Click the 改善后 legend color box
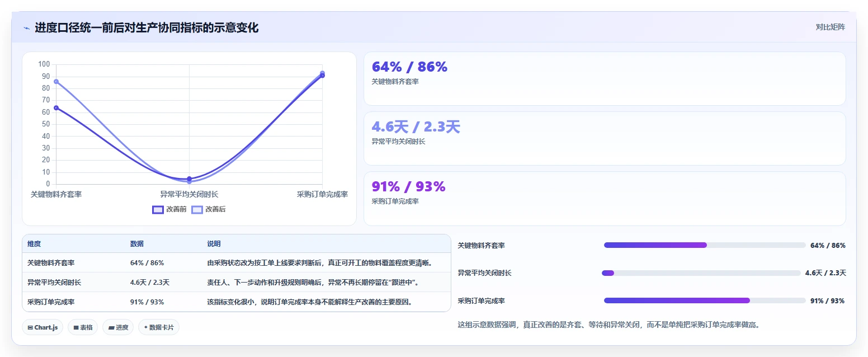Image resolution: width=868 pixels, height=357 pixels. pyautogui.click(x=197, y=209)
